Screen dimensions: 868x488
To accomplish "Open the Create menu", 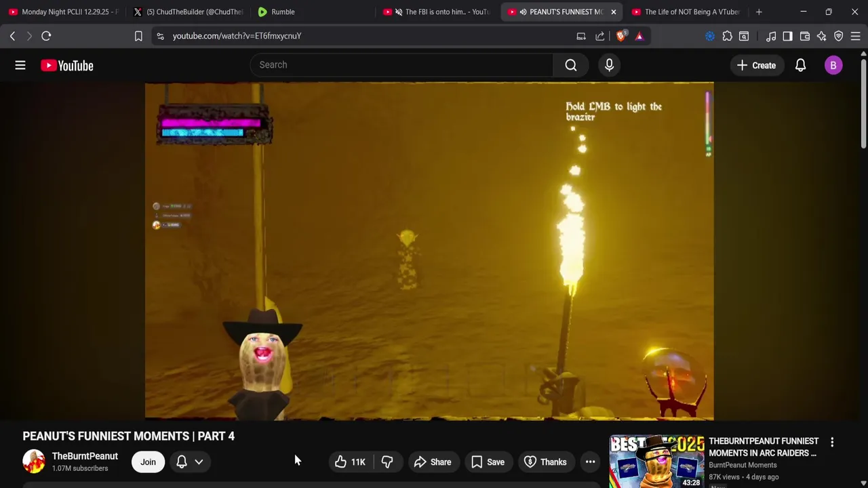I will [x=756, y=65].
